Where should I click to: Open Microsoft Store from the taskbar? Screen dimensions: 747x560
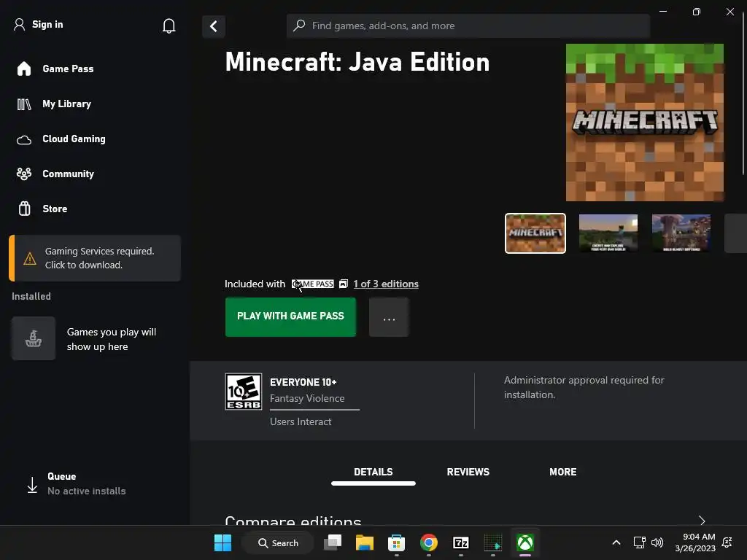coord(396,542)
